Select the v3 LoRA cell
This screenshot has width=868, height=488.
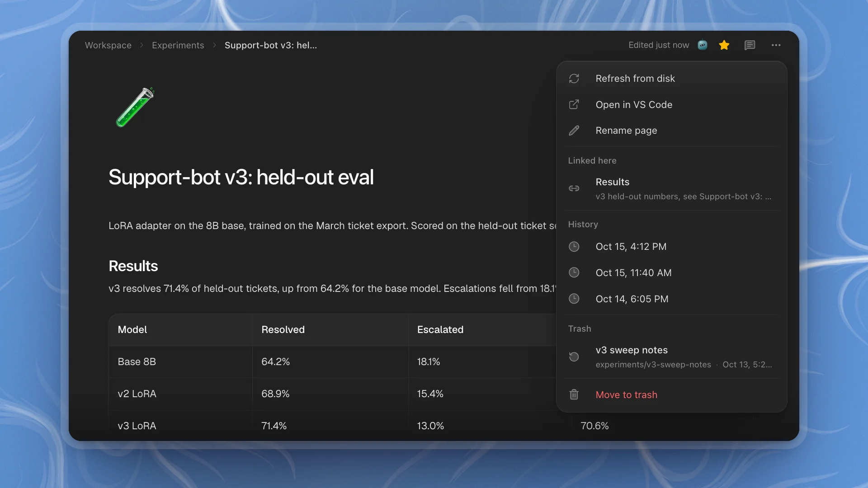(x=180, y=426)
